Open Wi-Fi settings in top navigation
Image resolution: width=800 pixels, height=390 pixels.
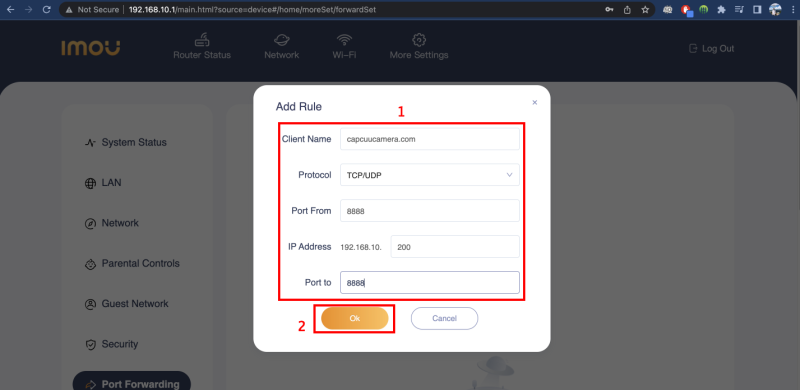coord(344,46)
